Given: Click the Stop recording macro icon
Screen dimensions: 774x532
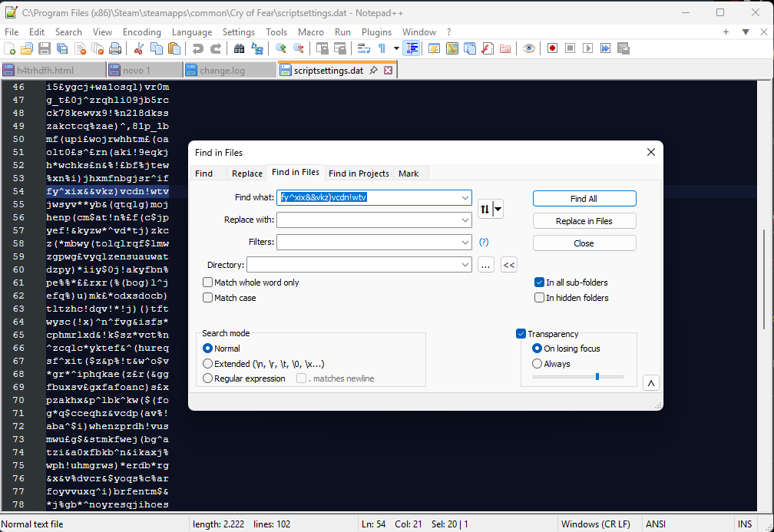Looking at the screenshot, I should click(x=570, y=48).
